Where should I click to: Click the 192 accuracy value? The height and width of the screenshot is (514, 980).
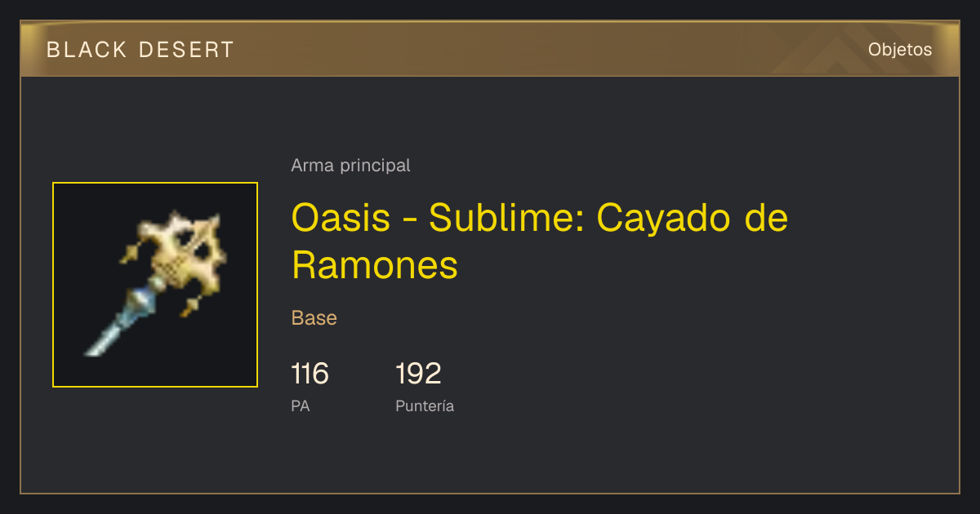pyautogui.click(x=418, y=374)
